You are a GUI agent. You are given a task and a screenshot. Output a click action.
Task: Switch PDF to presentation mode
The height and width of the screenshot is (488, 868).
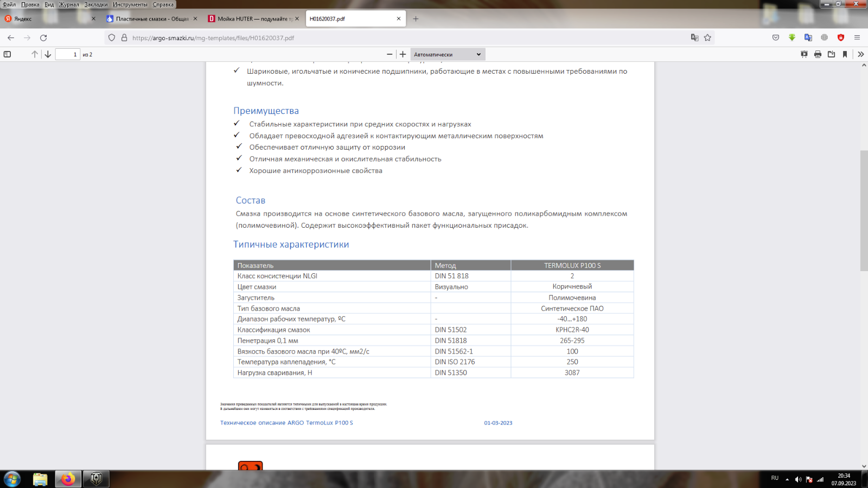click(804, 54)
